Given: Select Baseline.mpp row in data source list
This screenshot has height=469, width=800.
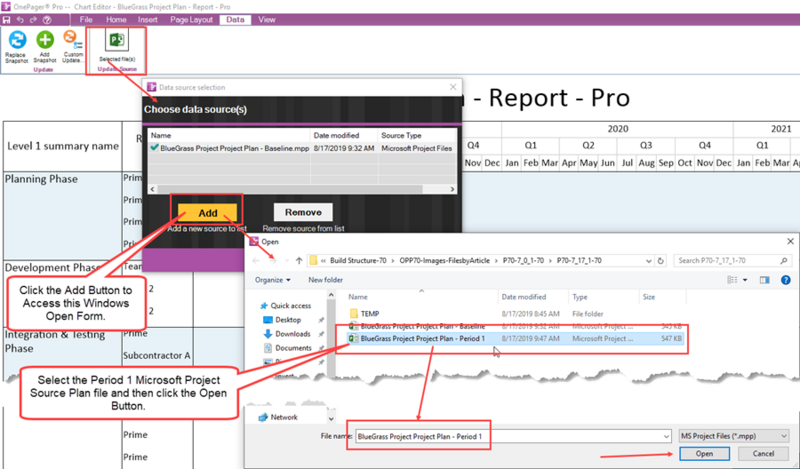Looking at the screenshot, I should click(302, 148).
